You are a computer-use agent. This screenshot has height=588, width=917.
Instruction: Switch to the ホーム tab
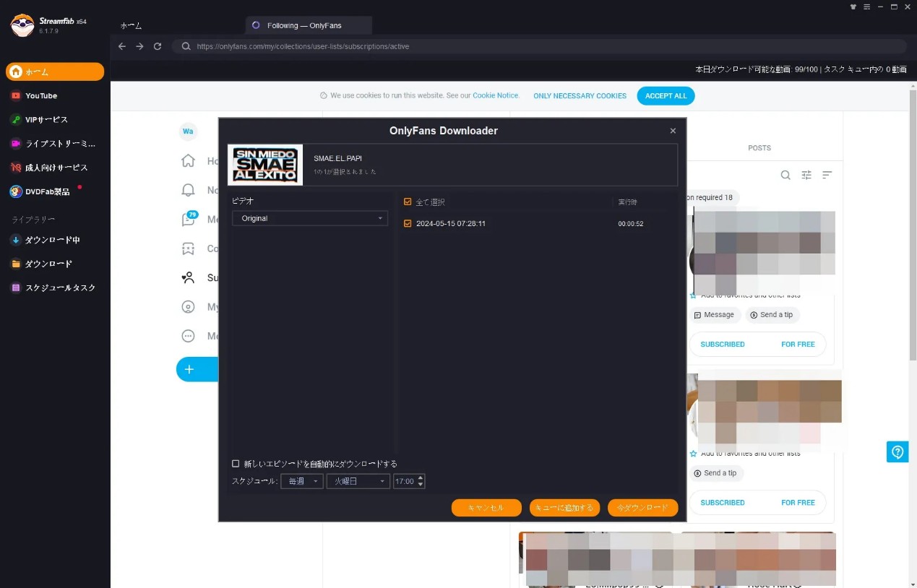[x=131, y=25]
